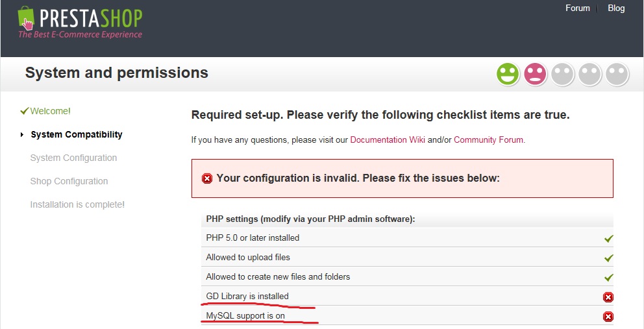Click the green happy smiley step icon
Image resolution: width=644 pixels, height=329 pixels.
508,74
